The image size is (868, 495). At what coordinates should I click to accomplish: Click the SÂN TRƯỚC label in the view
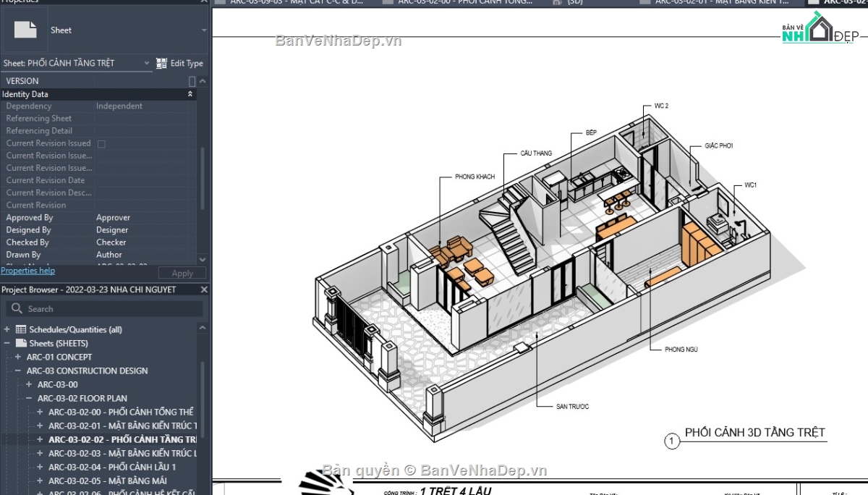tap(572, 407)
